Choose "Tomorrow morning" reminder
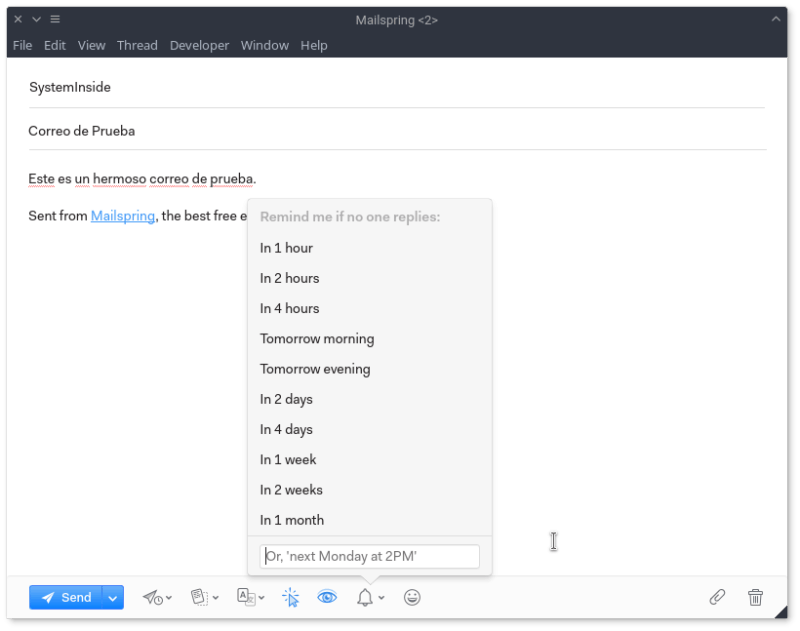800x631 pixels. (x=317, y=339)
